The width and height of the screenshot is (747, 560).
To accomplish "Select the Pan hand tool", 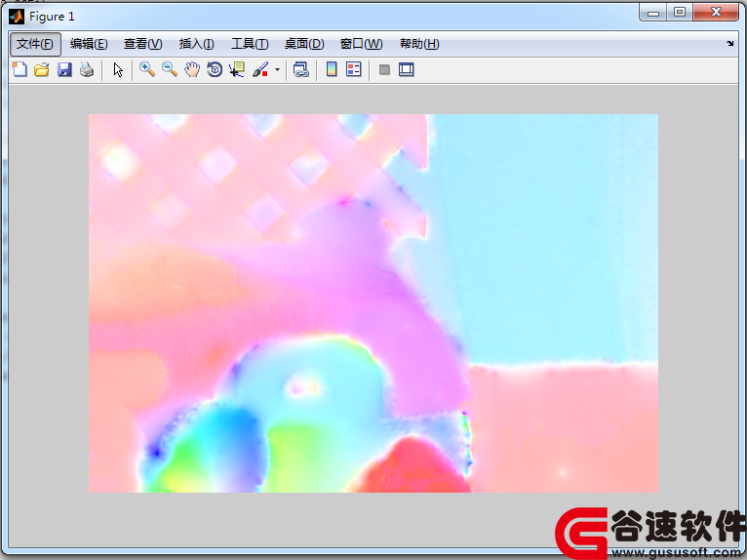I will (x=192, y=69).
